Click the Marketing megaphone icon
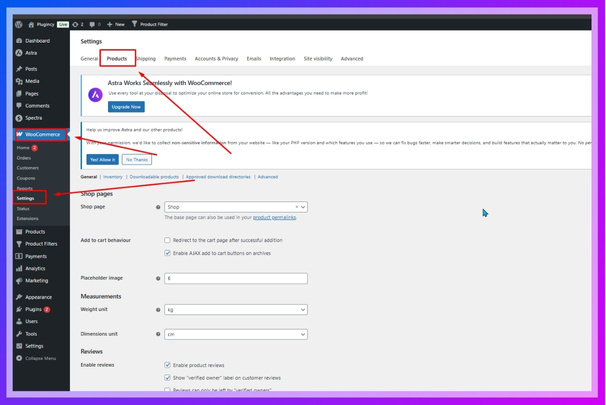The width and height of the screenshot is (606, 405). coord(19,281)
